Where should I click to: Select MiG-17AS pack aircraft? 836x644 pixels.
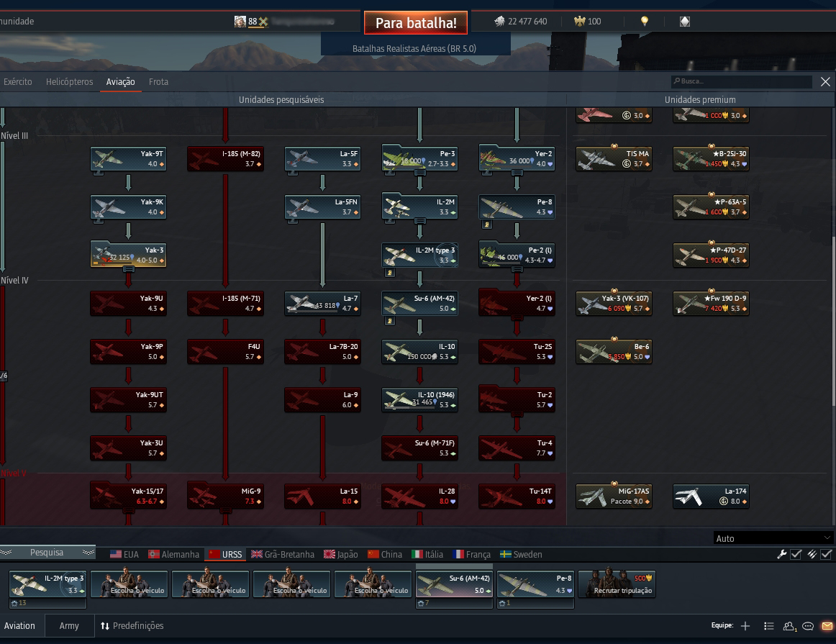[x=614, y=496]
